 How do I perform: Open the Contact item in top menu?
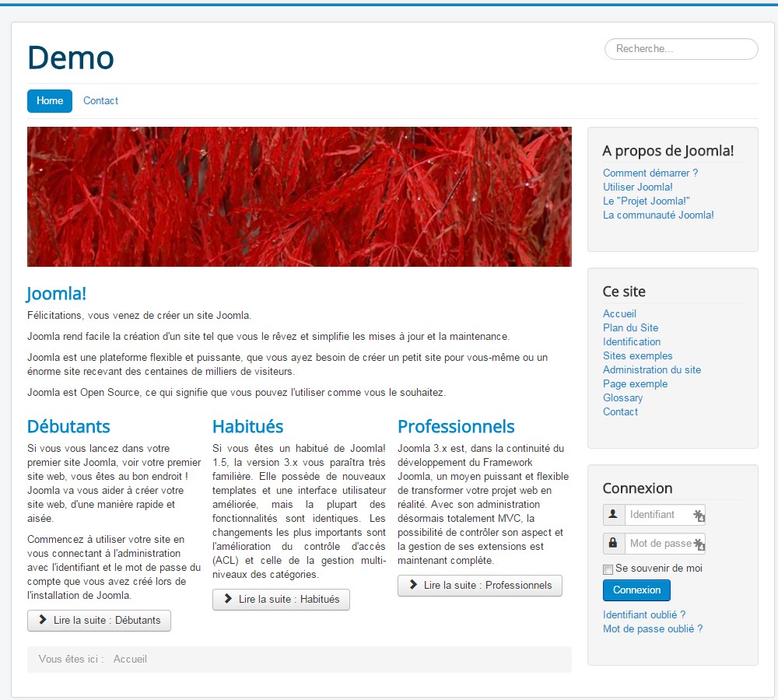[100, 100]
